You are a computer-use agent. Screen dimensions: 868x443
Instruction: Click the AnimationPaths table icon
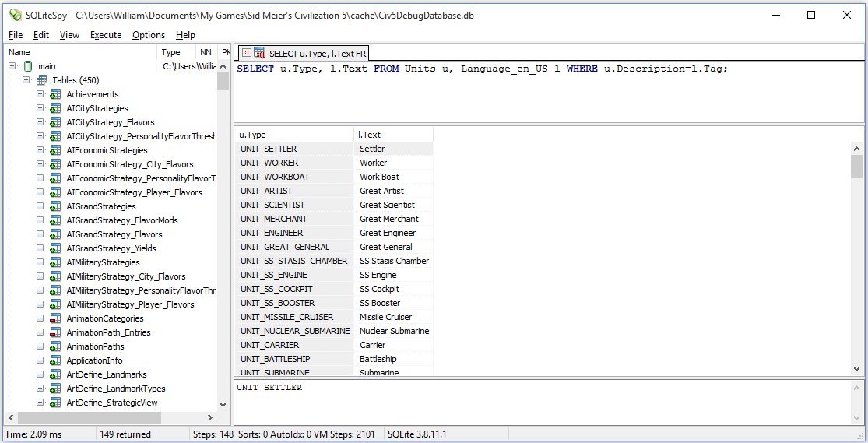pyautogui.click(x=55, y=346)
